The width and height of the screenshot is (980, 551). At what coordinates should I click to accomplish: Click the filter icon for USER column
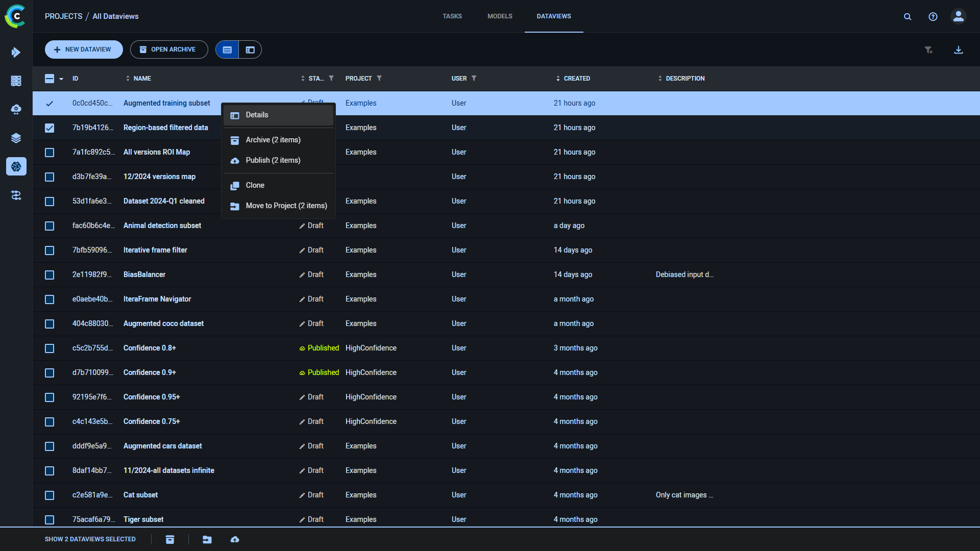tap(474, 78)
